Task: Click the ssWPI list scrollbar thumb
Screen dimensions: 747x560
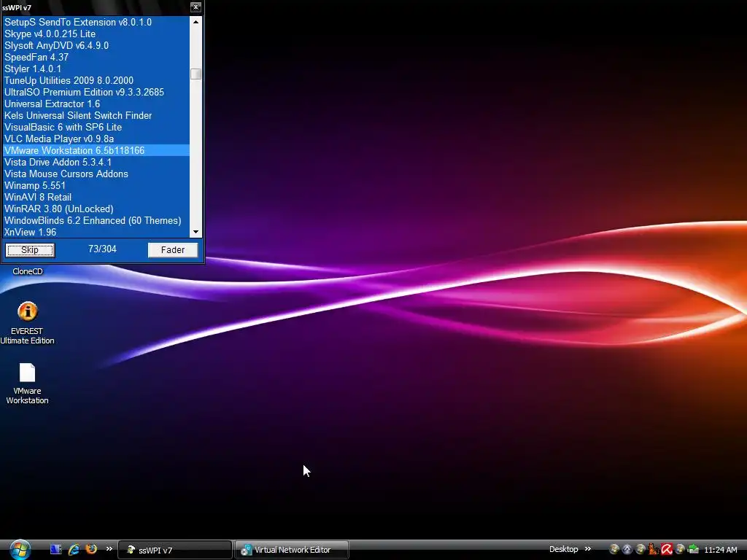Action: coord(196,74)
